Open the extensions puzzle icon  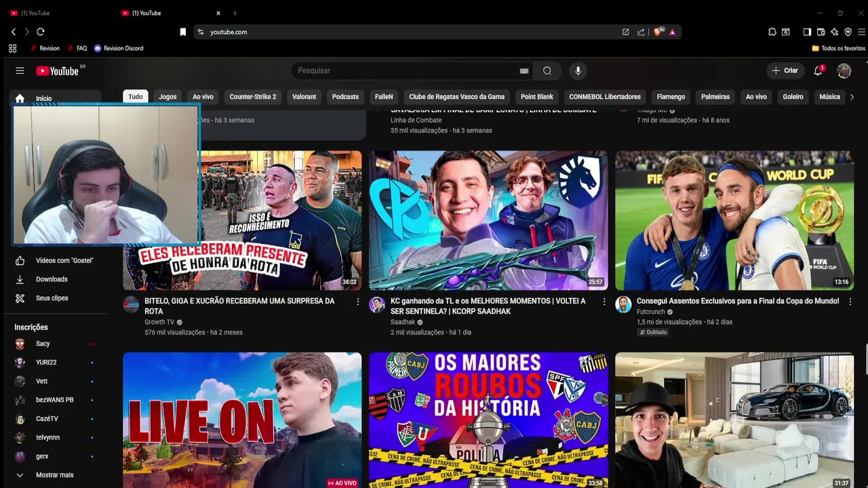click(772, 32)
